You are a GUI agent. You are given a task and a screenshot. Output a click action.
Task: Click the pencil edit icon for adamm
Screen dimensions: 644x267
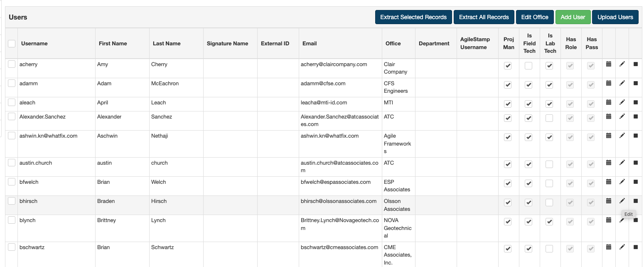[622, 83]
